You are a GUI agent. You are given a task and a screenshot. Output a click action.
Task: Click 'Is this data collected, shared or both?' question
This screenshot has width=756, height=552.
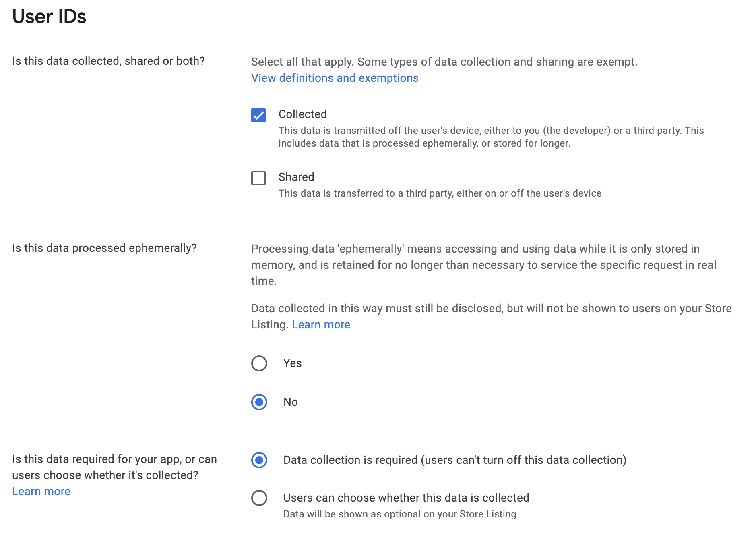108,61
